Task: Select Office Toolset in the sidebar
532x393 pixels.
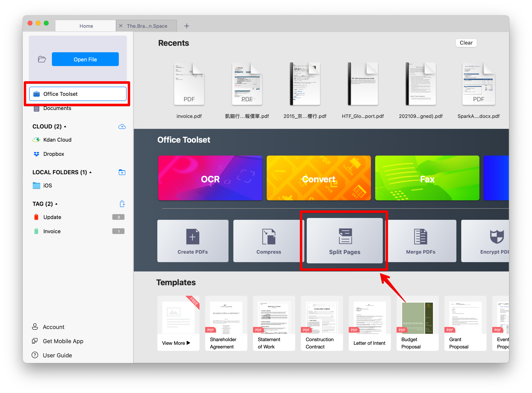Action: [78, 94]
